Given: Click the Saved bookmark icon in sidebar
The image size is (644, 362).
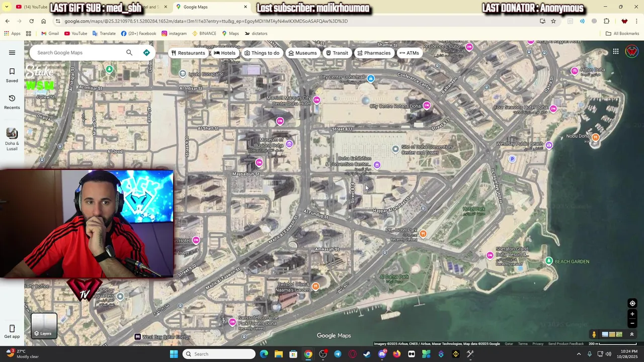Looking at the screenshot, I should pos(12,71).
